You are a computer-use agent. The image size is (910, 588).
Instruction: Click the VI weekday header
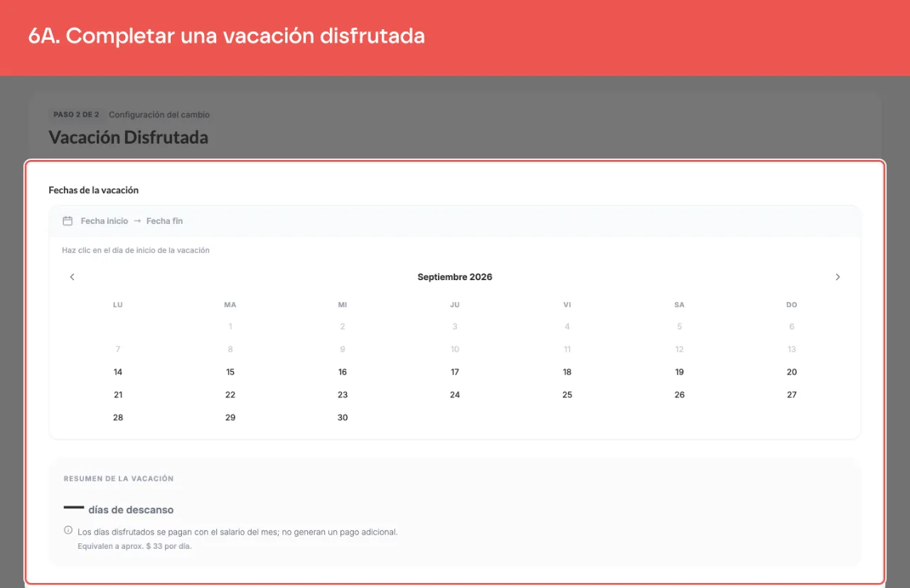(567, 305)
